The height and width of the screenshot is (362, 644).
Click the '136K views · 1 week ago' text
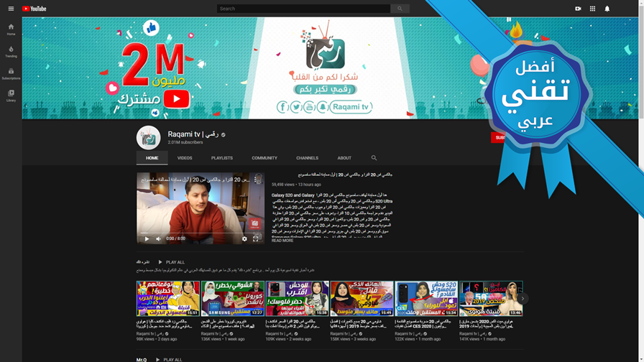pos(223,339)
